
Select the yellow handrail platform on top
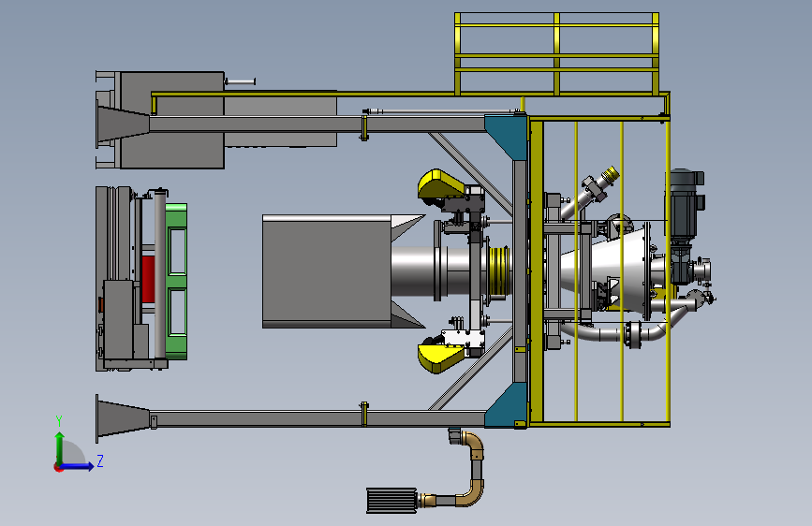tap(556, 54)
